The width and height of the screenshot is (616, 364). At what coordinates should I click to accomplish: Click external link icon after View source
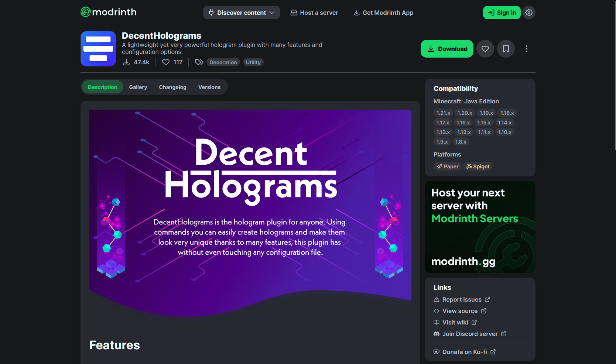pos(484,311)
